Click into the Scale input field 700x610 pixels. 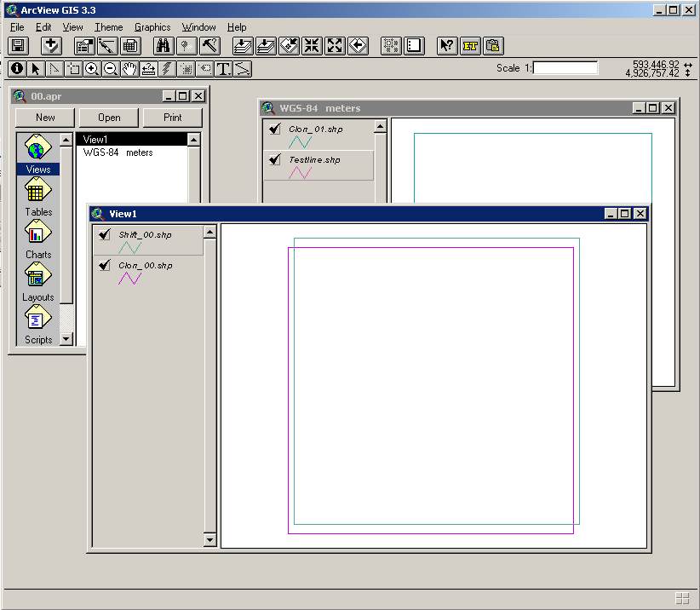(x=565, y=68)
